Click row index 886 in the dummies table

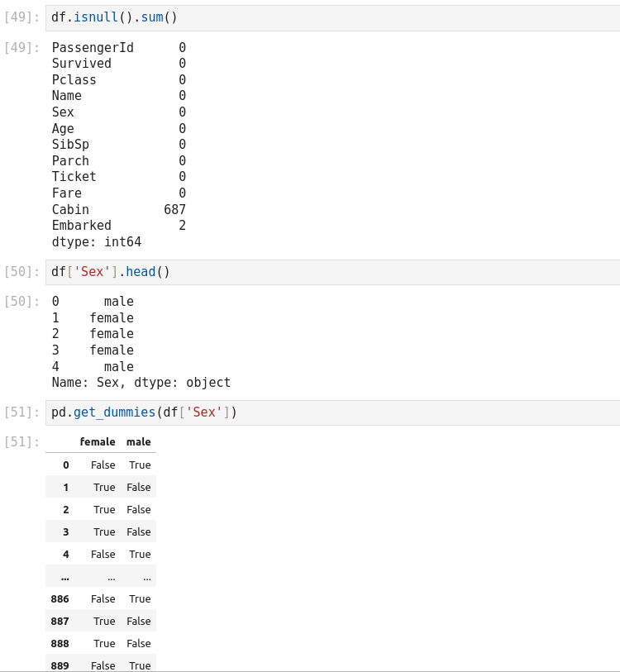tap(60, 598)
